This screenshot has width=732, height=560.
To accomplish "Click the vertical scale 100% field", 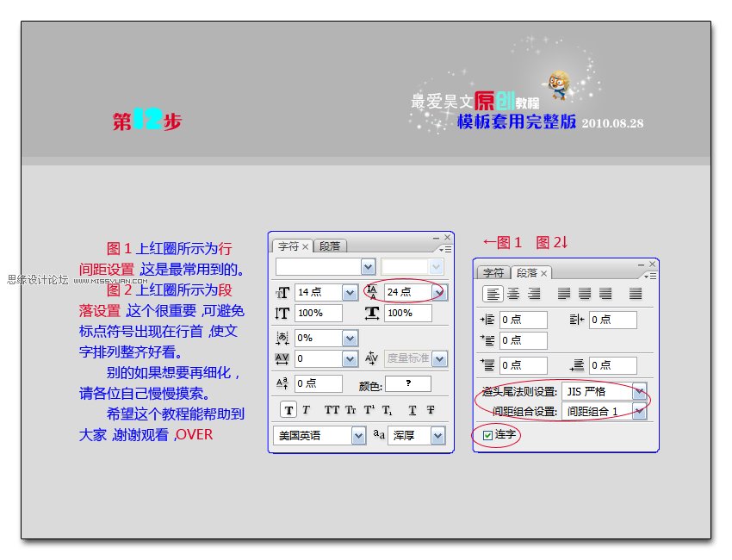I will pos(319,313).
